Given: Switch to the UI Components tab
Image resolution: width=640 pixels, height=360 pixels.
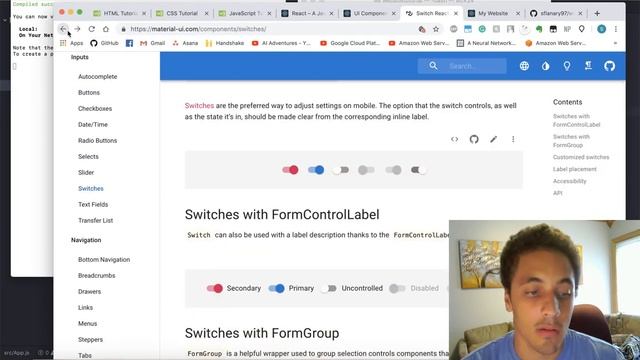Looking at the screenshot, I should click(369, 13).
